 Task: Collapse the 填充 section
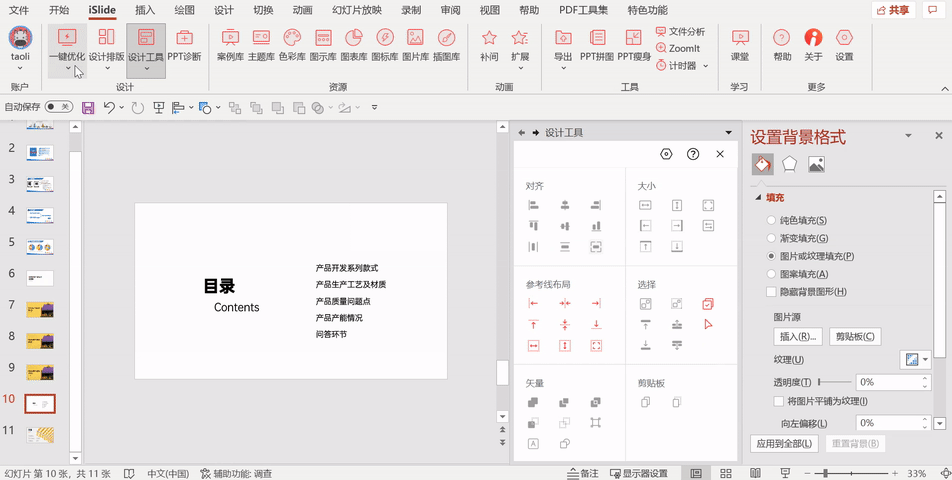point(758,198)
